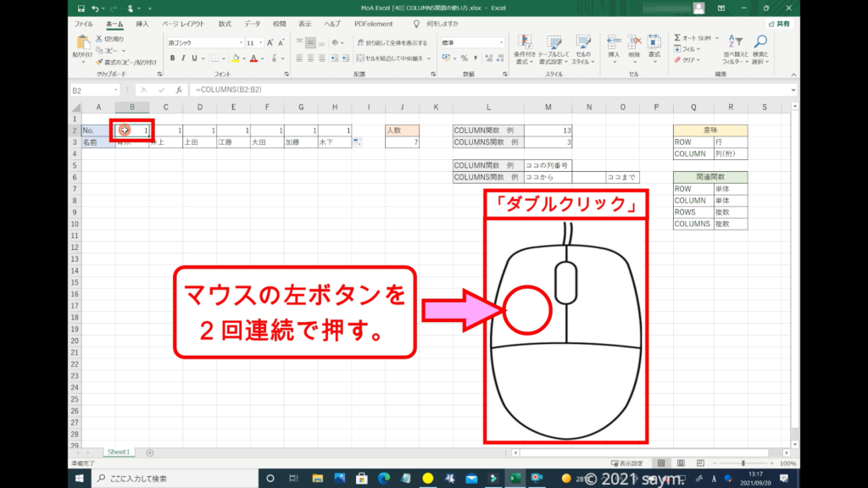Open the 挿入 (Insert) ribbon tab
Screen dimensions: 868x488
pyautogui.click(x=142, y=25)
